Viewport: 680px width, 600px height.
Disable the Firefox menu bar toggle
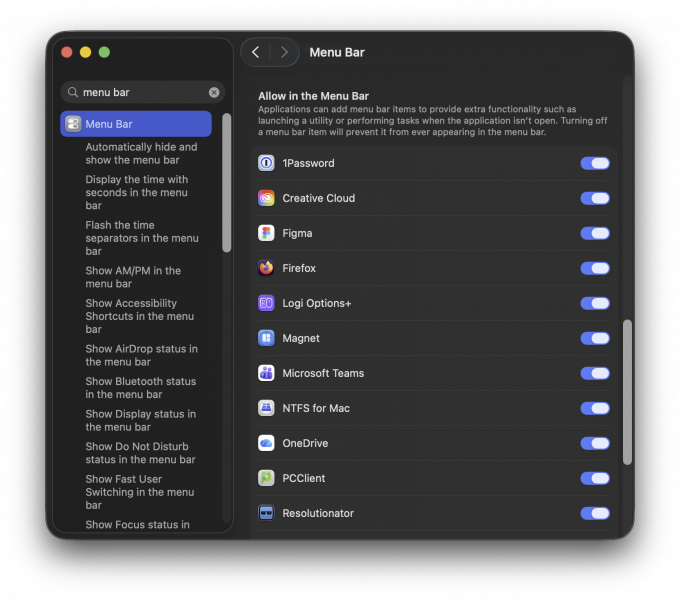pyautogui.click(x=595, y=268)
